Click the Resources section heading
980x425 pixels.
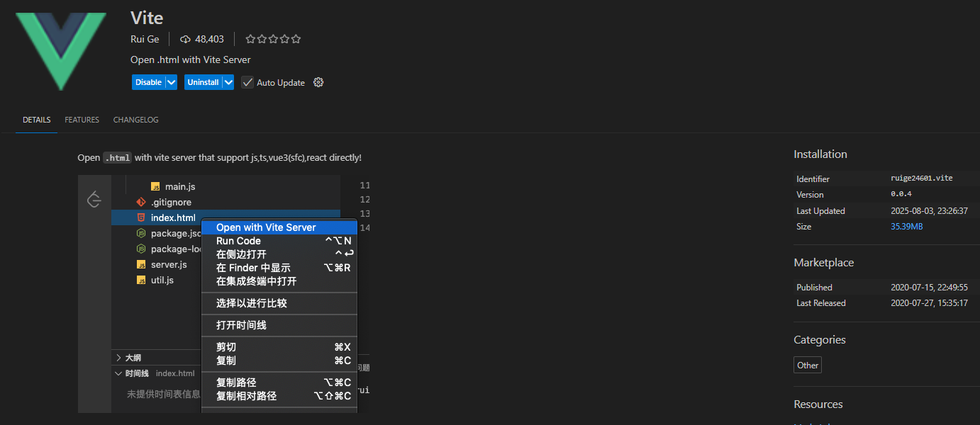click(x=818, y=404)
